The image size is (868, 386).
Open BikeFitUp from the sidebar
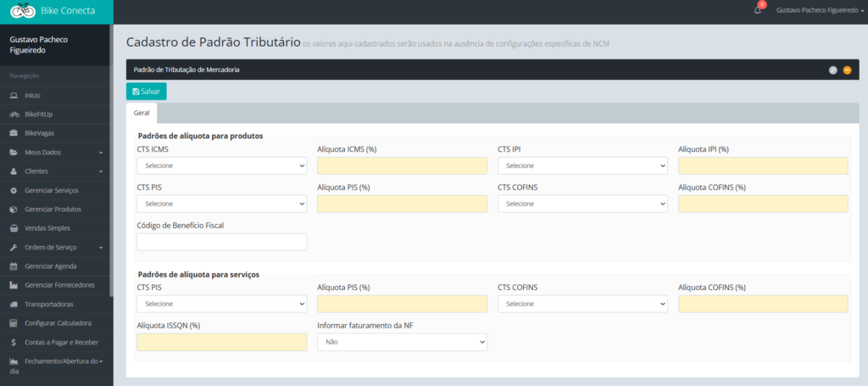tap(44, 115)
